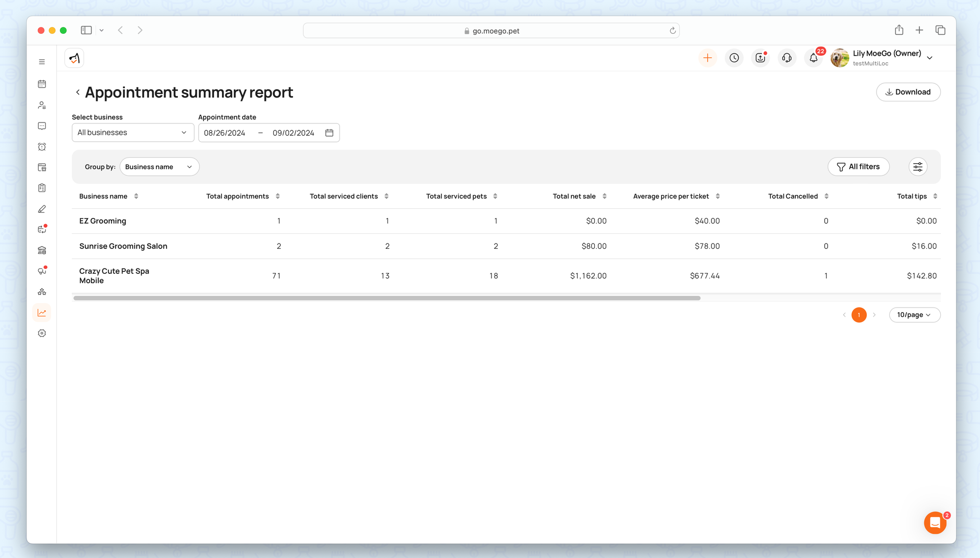Open the 10/page pagination dropdown
Screen dimensions: 980x558
914,315
